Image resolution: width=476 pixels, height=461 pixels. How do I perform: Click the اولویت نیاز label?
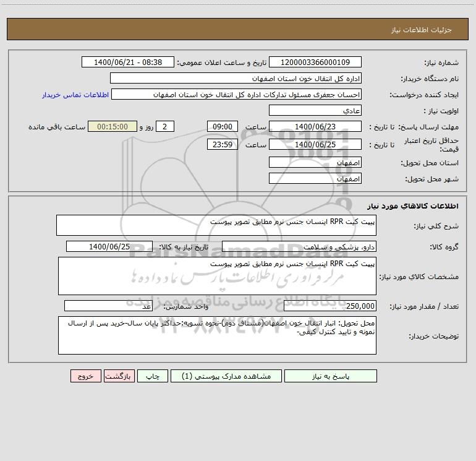pyautogui.click(x=441, y=111)
